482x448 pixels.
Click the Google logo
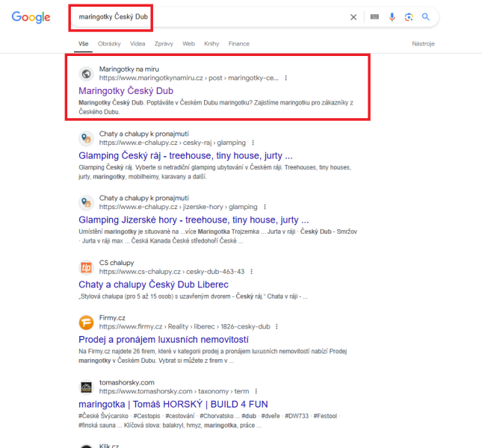[x=31, y=17]
